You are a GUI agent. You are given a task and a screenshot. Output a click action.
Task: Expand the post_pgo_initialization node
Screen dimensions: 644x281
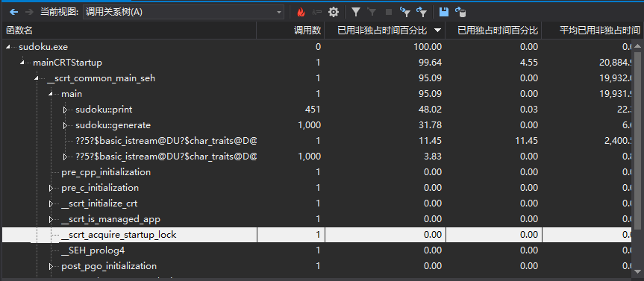click(x=51, y=266)
